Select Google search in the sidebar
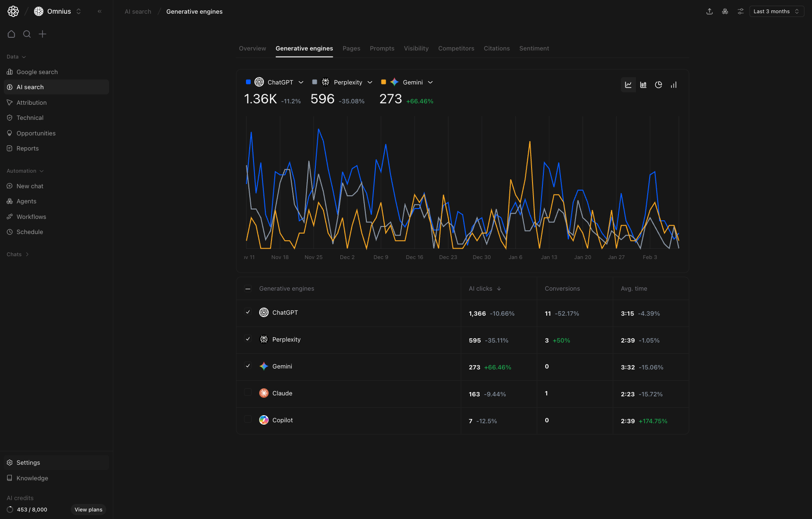This screenshot has height=519, width=812. (x=37, y=72)
